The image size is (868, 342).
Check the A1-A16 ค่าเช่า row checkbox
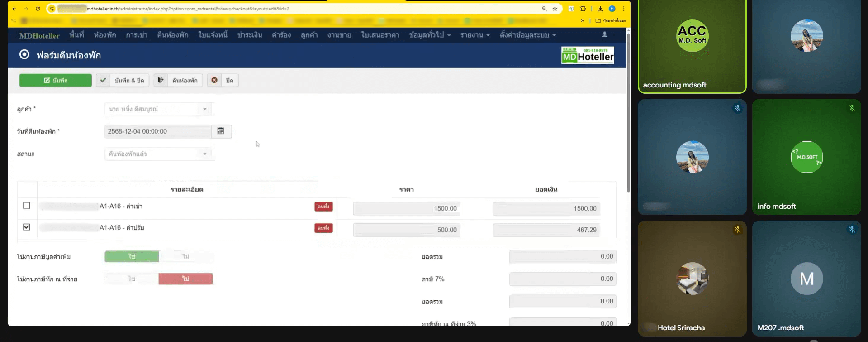coord(27,206)
